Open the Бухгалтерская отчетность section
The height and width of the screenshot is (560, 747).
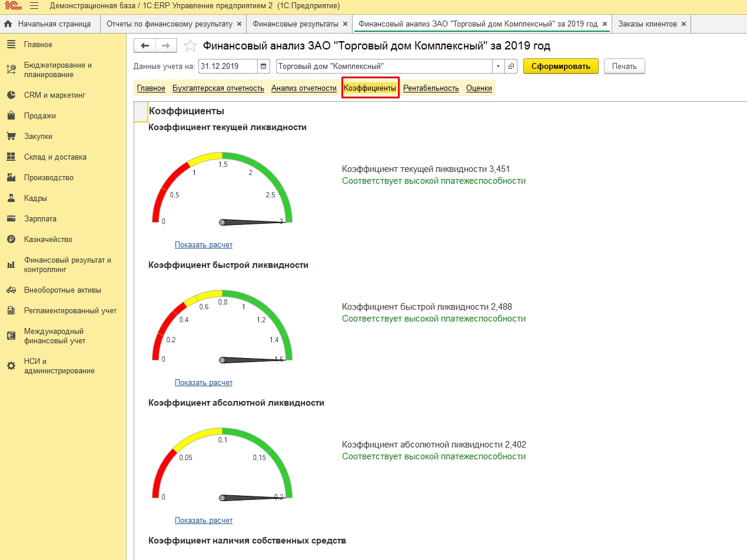(218, 88)
